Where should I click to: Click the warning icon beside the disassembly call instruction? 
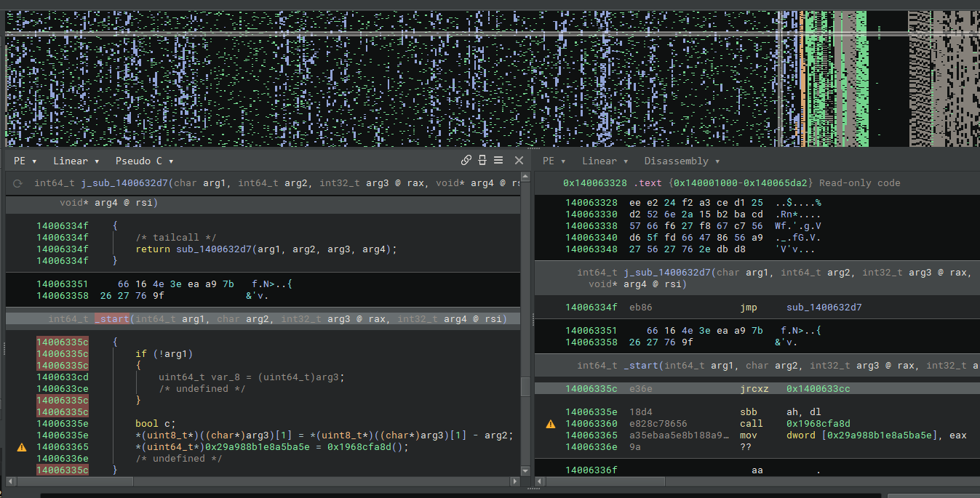(x=550, y=424)
